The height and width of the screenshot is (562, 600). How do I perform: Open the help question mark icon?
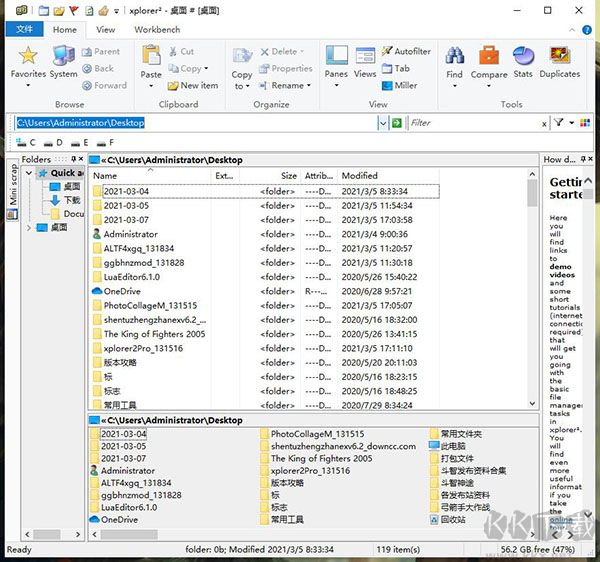(x=587, y=30)
